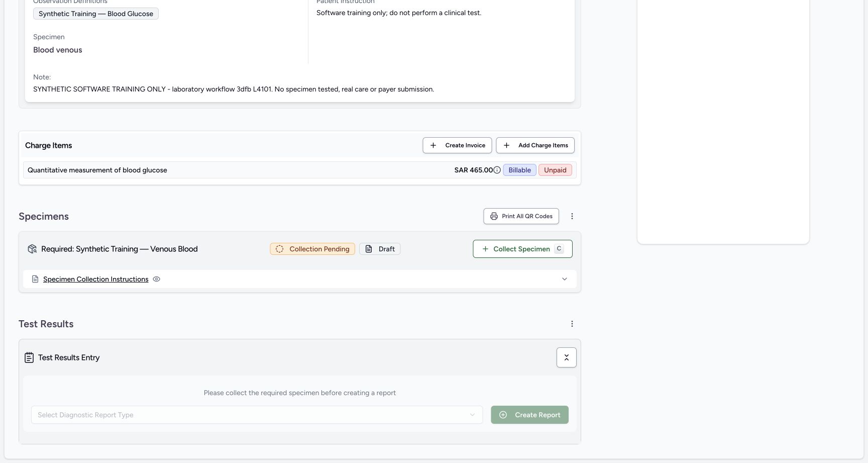Click Add Charge Items button
868x463 pixels.
(535, 145)
